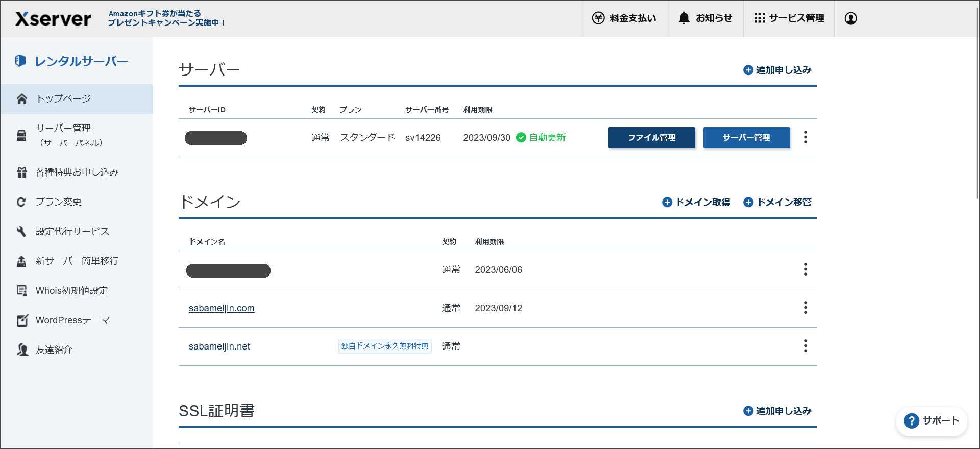This screenshot has height=449, width=980.
Task: Click the ドメイン移管 link text
Action: click(x=784, y=203)
